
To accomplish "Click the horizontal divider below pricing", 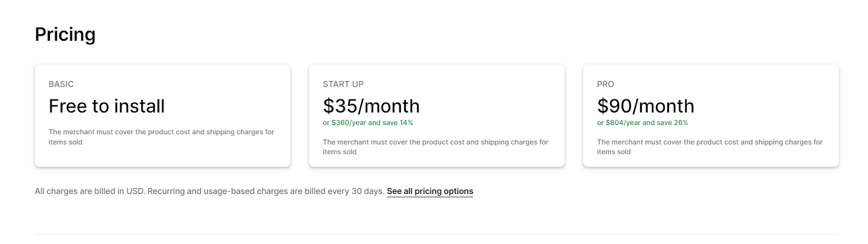I will tap(437, 234).
